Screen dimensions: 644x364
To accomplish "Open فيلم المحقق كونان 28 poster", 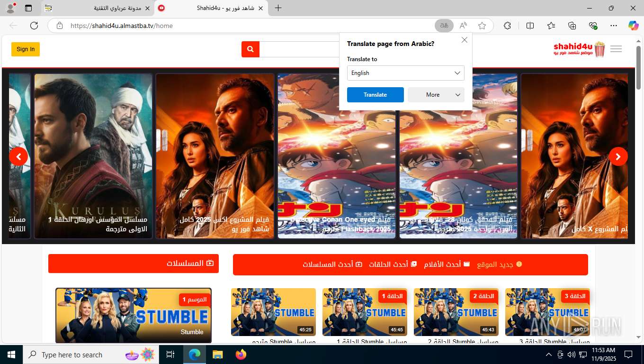I will (458, 156).
